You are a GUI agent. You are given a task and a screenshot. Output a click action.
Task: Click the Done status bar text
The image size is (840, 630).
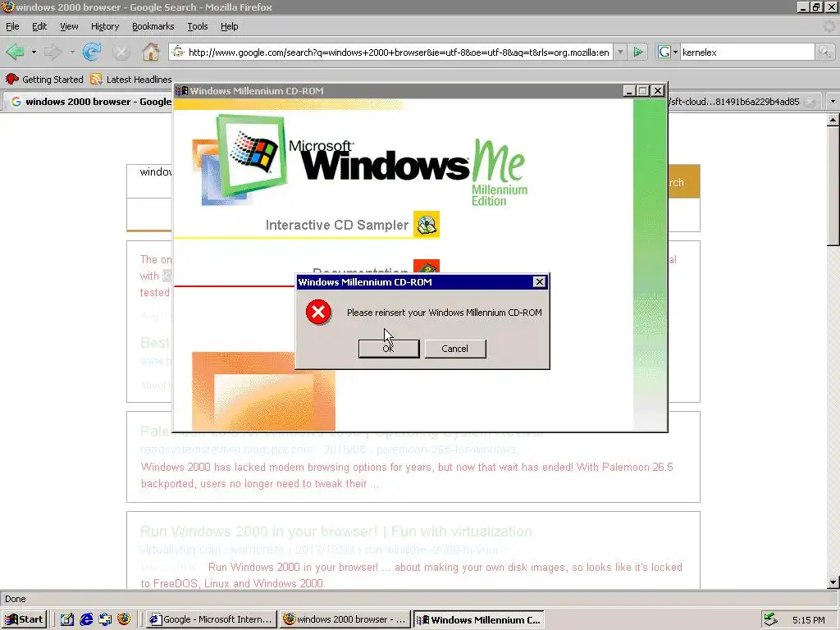pos(15,599)
